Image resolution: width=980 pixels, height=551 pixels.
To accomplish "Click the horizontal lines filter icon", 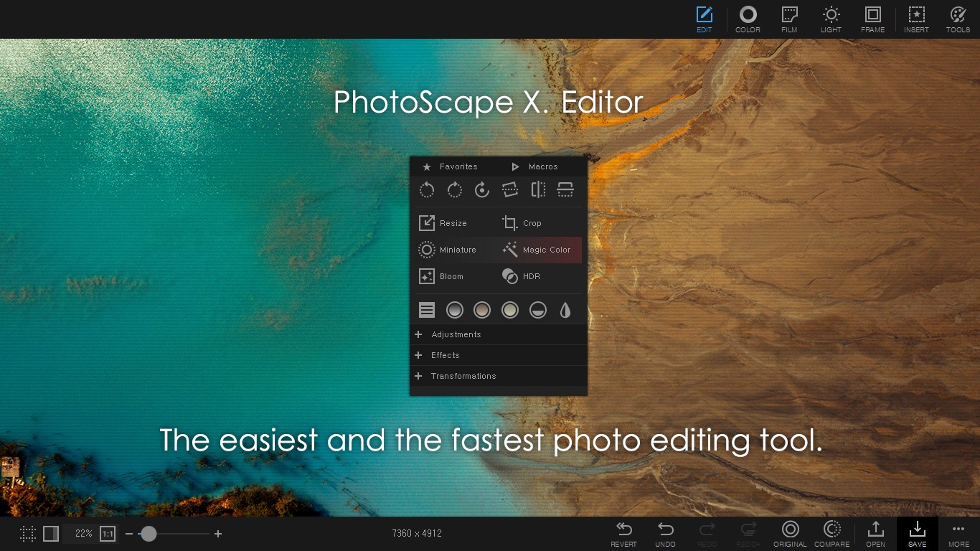I will pos(427,310).
